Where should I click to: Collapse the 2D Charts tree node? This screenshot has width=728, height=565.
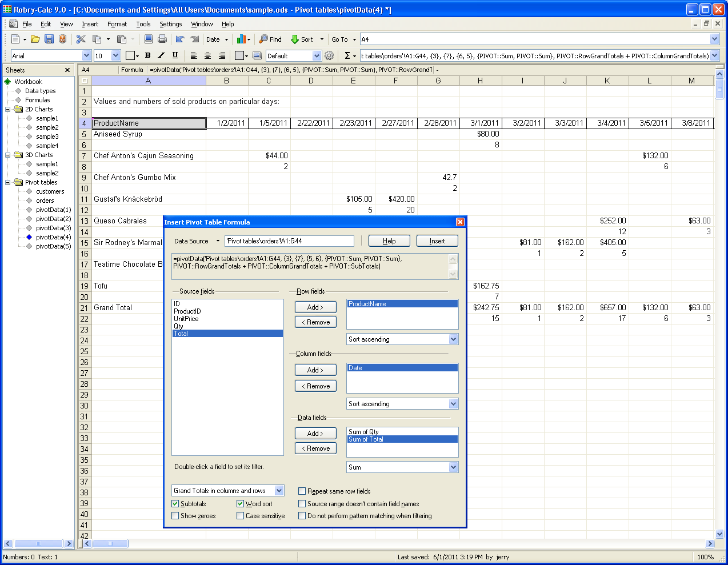tap(8, 109)
